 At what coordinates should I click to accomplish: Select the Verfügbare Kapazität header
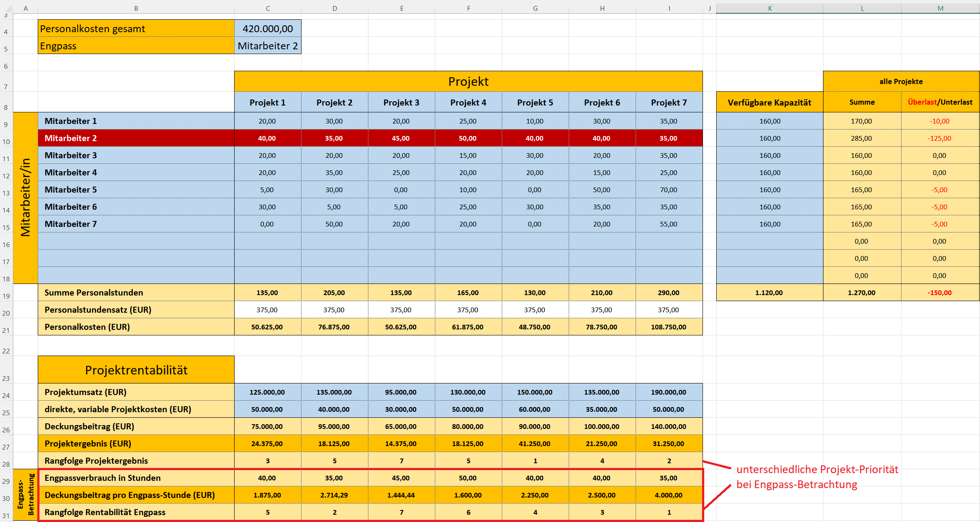point(770,102)
